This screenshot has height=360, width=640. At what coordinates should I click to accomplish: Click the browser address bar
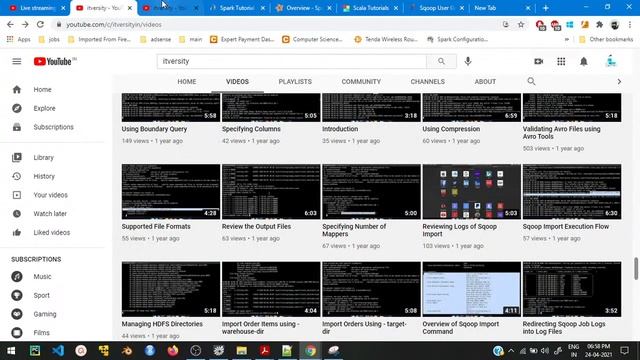278,24
